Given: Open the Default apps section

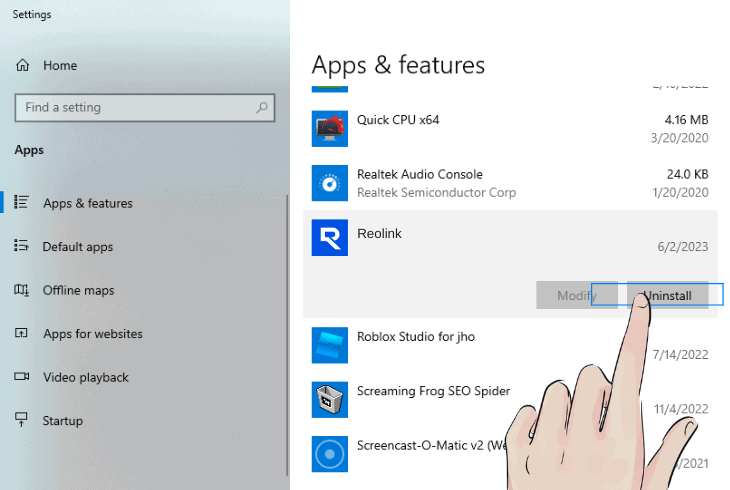Looking at the screenshot, I should click(x=78, y=247).
